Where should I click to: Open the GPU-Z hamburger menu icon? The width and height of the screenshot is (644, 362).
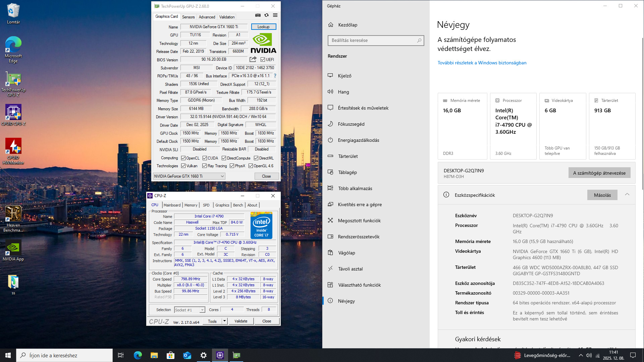coord(275,15)
